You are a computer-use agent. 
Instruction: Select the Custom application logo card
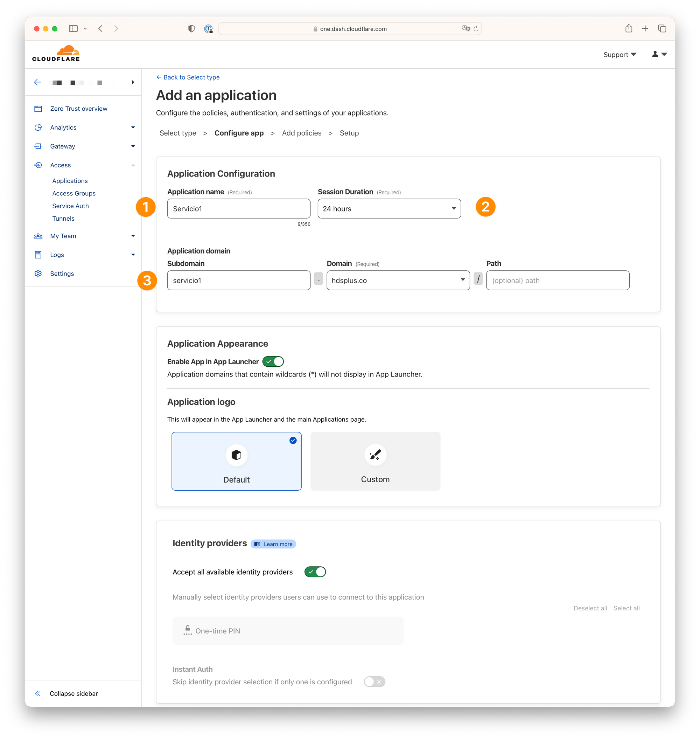point(375,462)
